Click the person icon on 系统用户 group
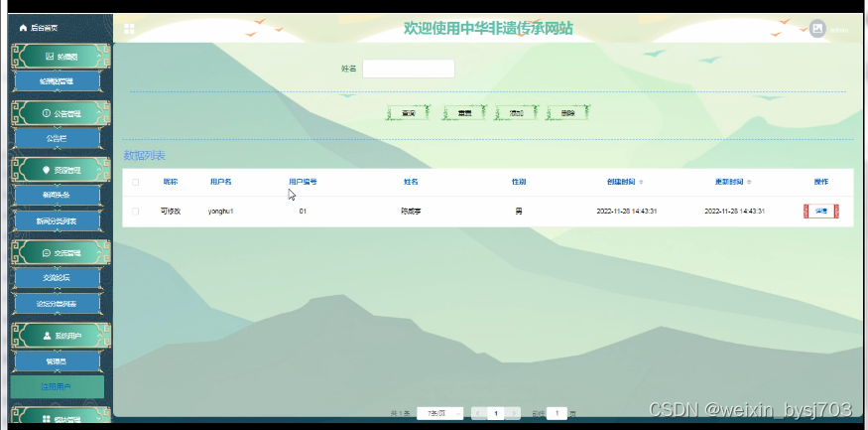 coord(47,336)
